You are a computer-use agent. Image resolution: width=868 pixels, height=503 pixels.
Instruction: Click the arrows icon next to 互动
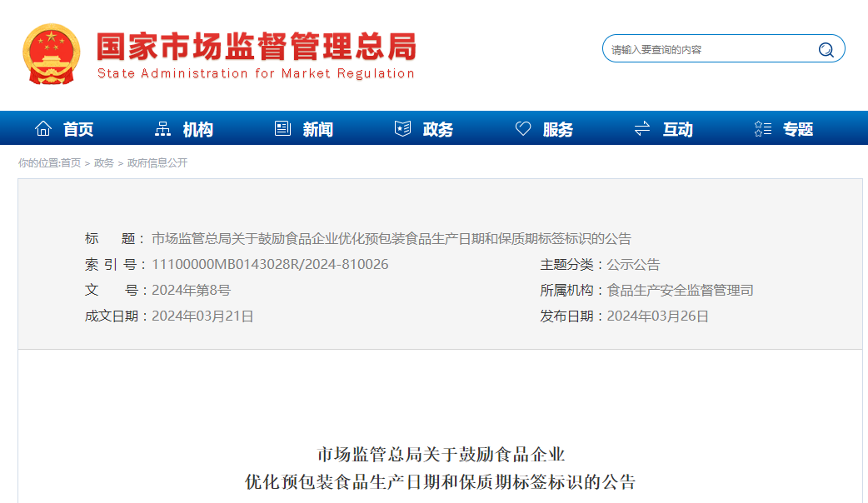pyautogui.click(x=641, y=127)
